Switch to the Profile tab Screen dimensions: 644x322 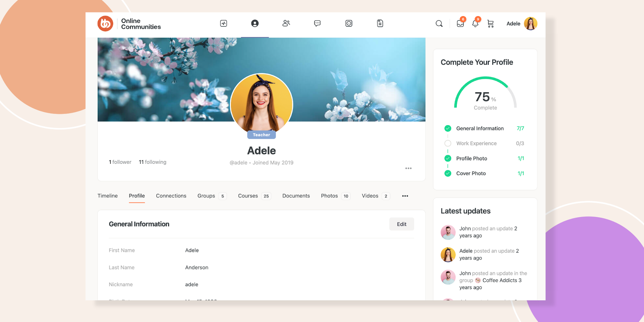[137, 196]
